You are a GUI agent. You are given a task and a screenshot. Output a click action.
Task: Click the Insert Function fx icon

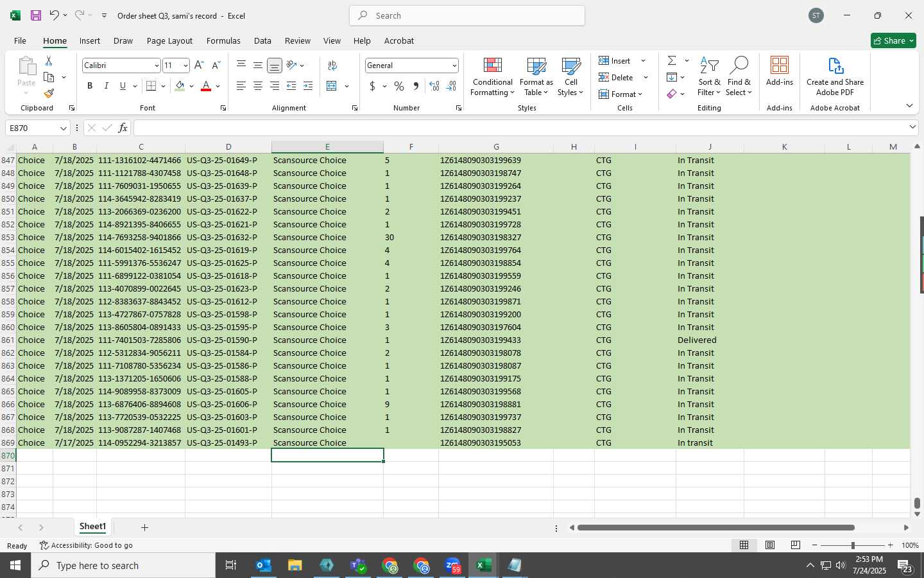pos(123,128)
